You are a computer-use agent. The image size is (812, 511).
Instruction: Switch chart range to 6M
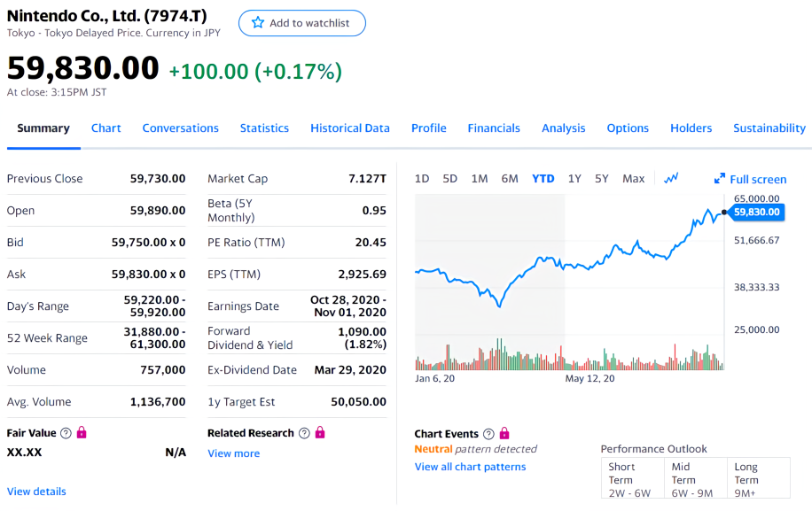tap(510, 178)
